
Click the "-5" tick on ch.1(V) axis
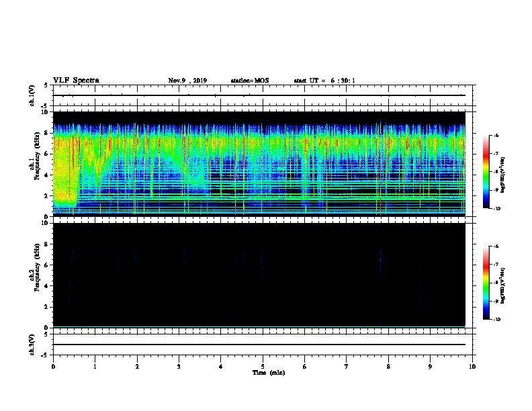click(x=46, y=107)
